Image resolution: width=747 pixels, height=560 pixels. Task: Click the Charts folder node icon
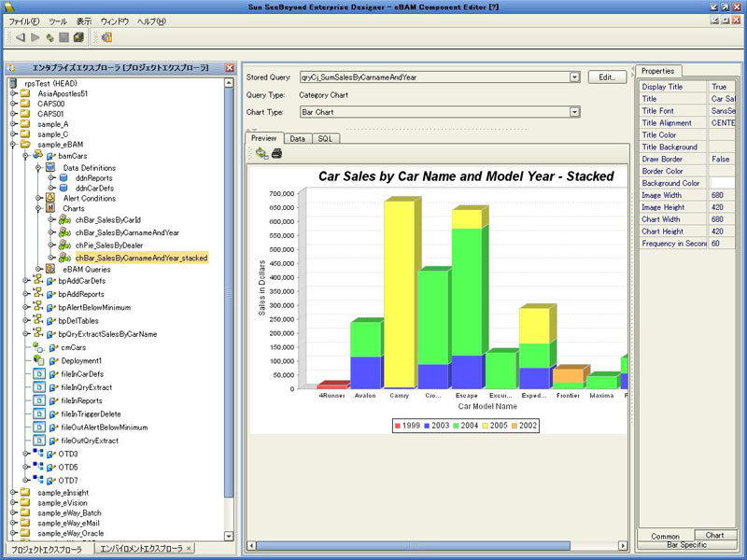(x=50, y=208)
